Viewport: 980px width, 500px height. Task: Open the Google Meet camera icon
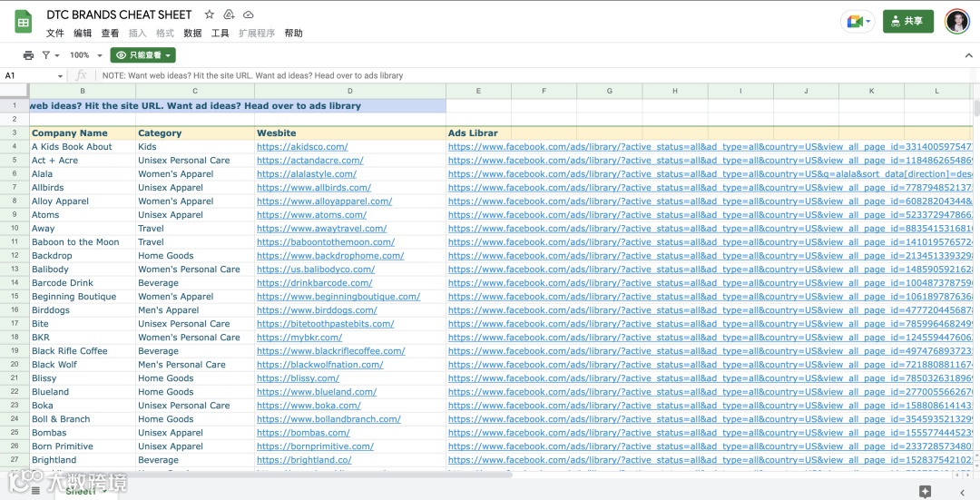pyautogui.click(x=855, y=22)
